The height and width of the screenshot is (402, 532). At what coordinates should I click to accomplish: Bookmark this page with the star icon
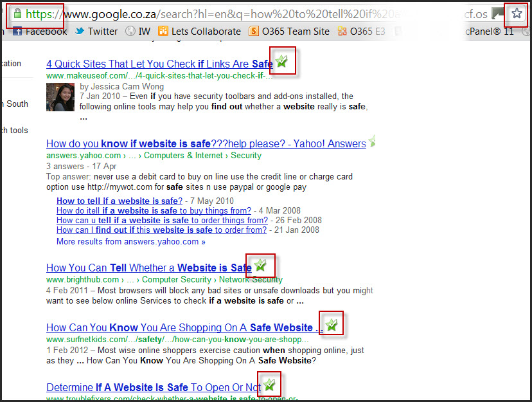click(517, 14)
